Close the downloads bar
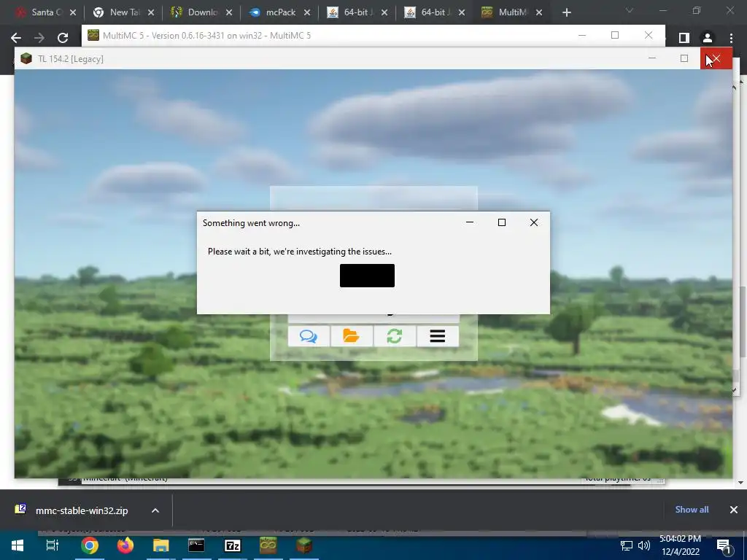The width and height of the screenshot is (747, 560). [734, 510]
